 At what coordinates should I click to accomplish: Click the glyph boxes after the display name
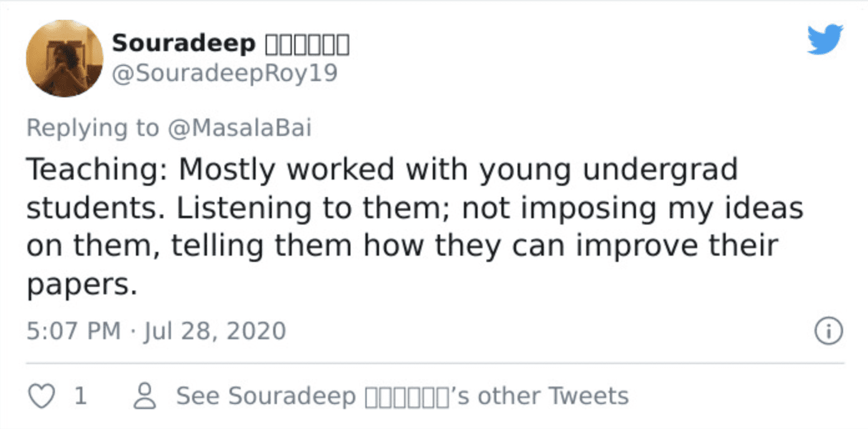pos(307,45)
